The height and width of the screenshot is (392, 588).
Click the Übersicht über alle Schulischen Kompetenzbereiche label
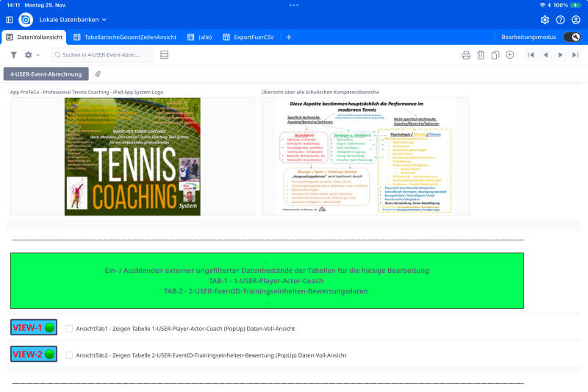click(320, 92)
